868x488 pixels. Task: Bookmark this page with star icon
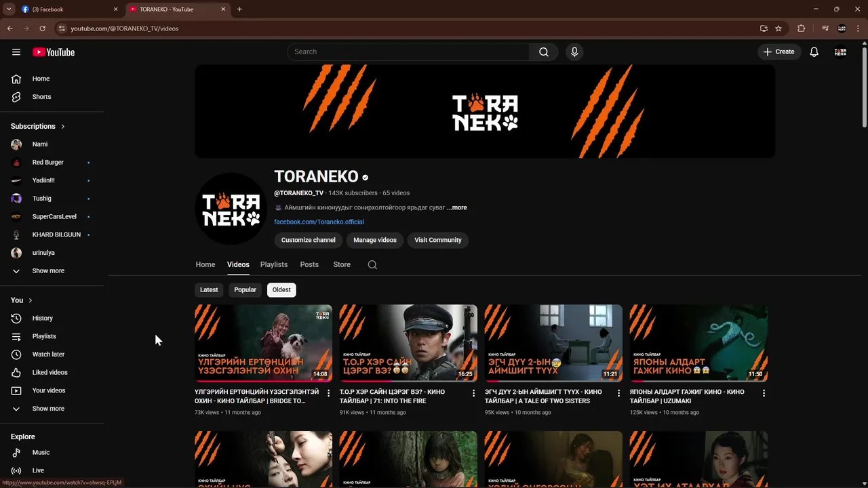(x=778, y=28)
